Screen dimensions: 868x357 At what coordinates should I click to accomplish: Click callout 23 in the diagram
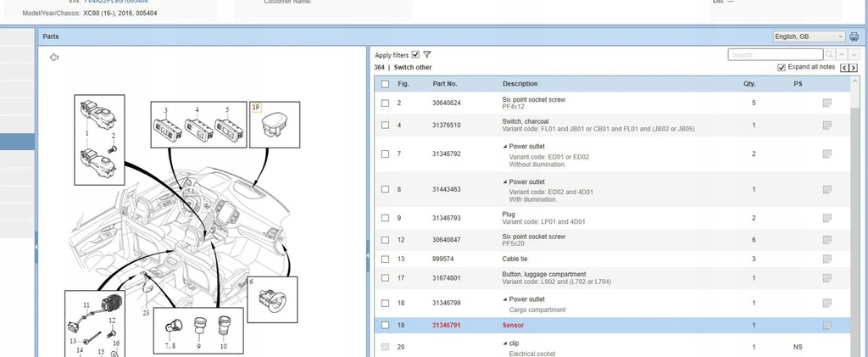point(146,313)
